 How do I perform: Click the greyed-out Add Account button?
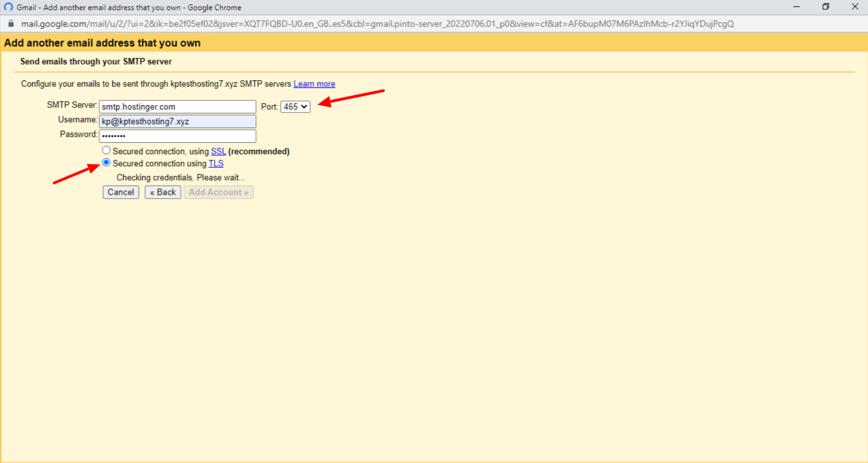[x=218, y=192]
